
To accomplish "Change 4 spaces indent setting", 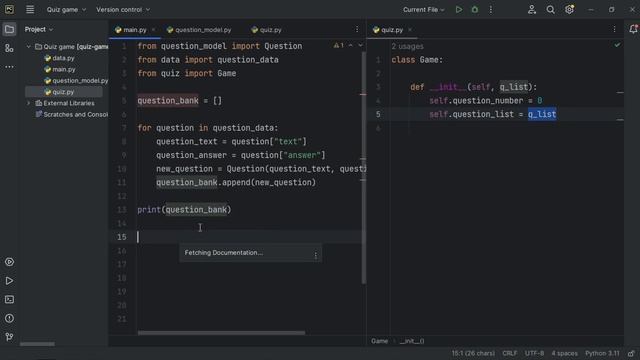I will (564, 353).
